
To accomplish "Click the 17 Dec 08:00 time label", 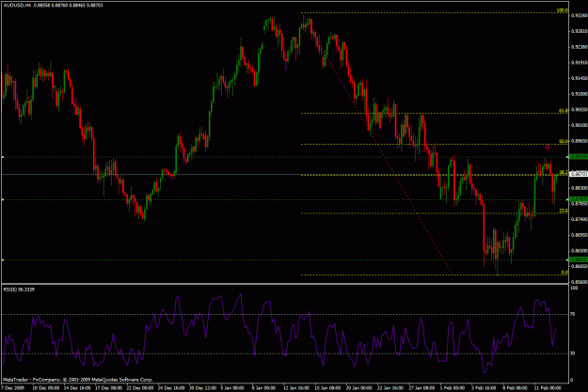I will pyautogui.click(x=109, y=388).
